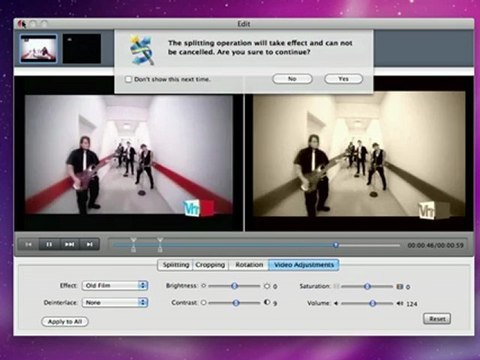Confirm splitting by clicking Yes

pyautogui.click(x=343, y=79)
